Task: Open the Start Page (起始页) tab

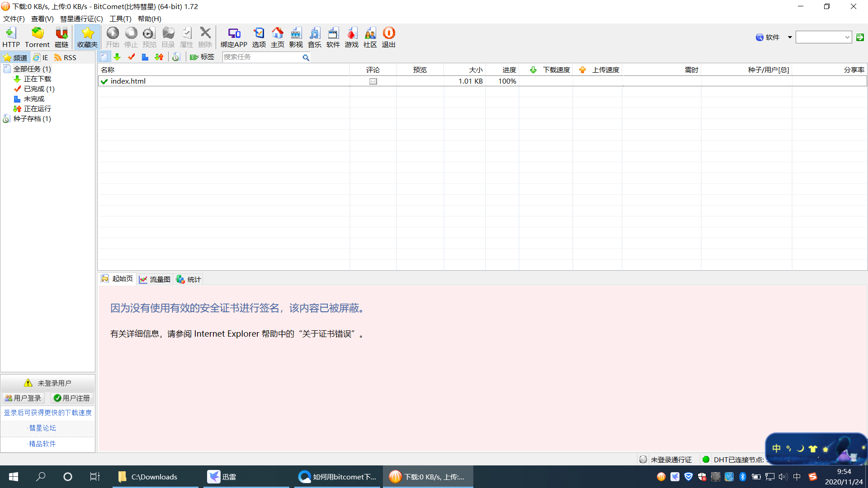Action: pos(117,279)
